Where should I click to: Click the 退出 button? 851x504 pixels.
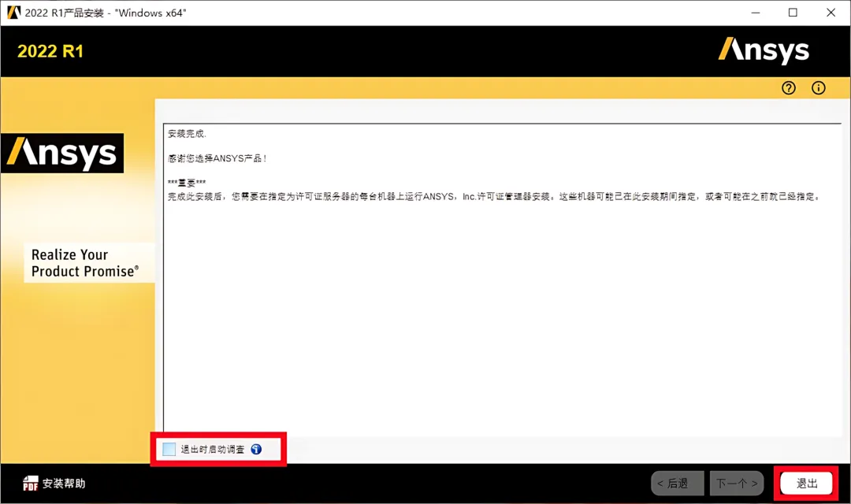point(807,484)
